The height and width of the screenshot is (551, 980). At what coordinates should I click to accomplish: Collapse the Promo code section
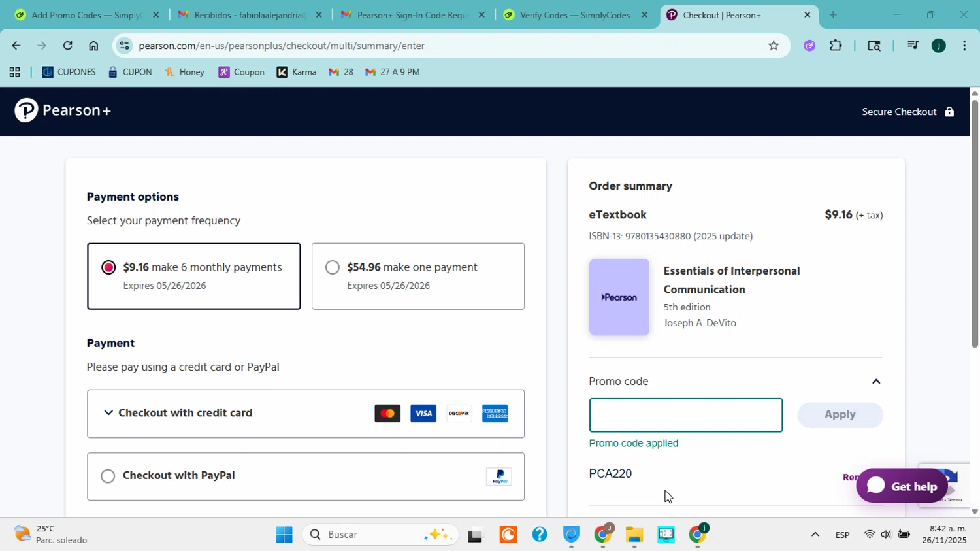coord(876,382)
